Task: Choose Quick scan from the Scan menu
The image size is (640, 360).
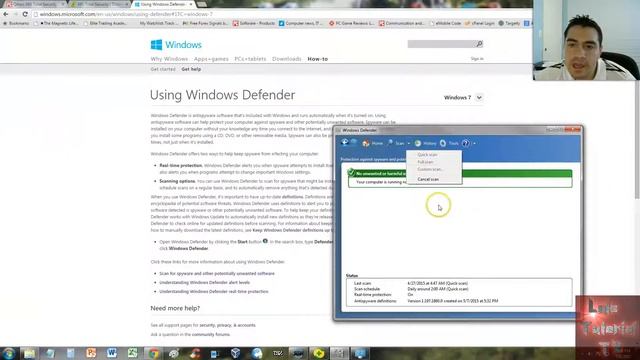Action: tap(427, 155)
